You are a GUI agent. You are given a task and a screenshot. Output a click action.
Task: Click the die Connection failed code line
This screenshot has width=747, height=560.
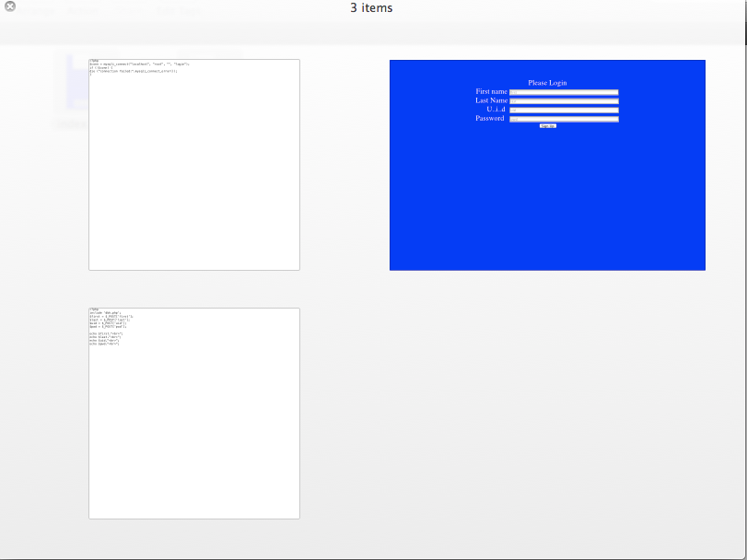point(134,71)
